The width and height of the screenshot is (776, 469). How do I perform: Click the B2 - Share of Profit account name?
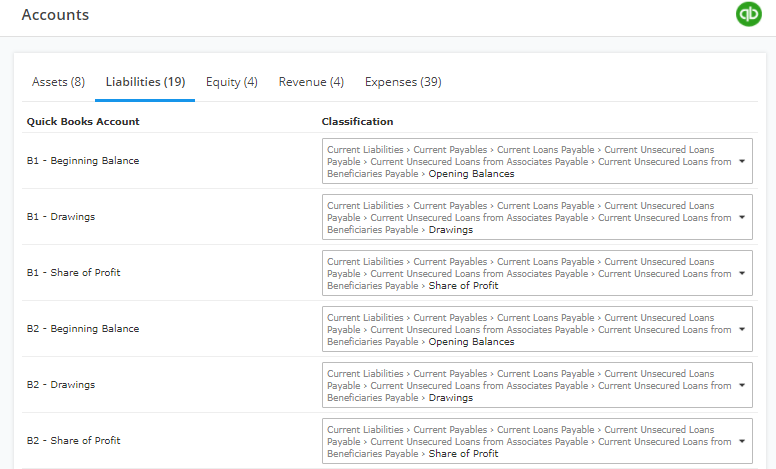click(x=73, y=440)
